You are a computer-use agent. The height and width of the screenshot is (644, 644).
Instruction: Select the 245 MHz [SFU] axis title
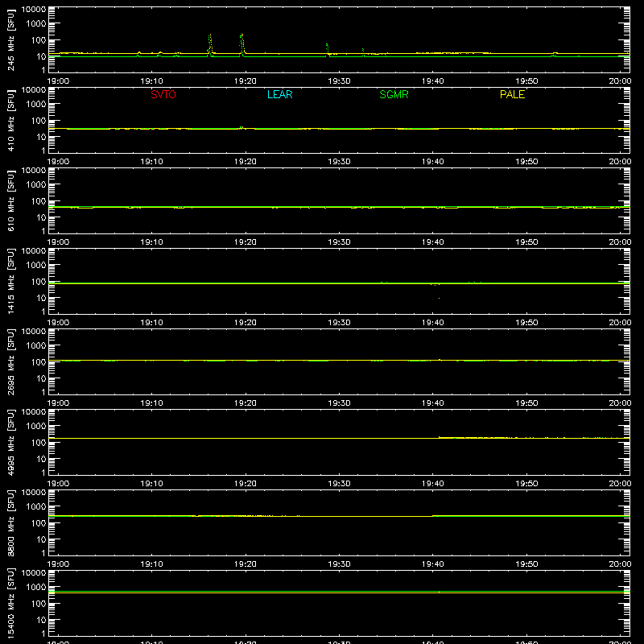(11, 39)
